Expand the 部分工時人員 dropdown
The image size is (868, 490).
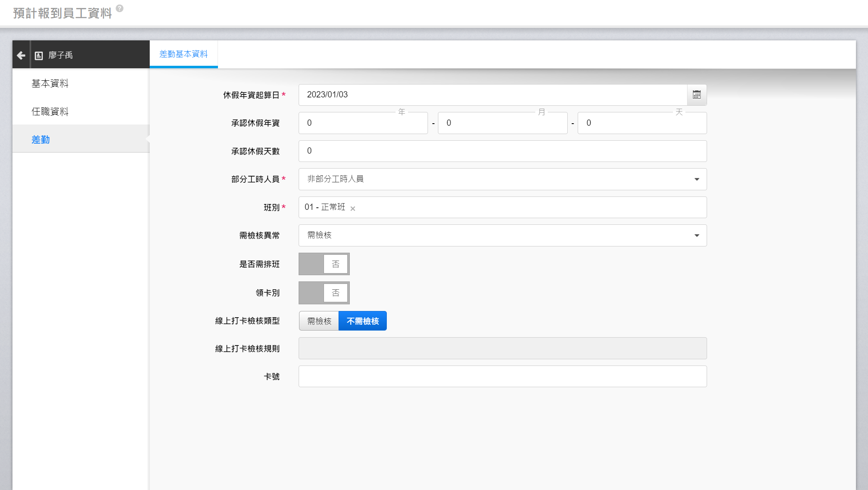[x=502, y=179]
